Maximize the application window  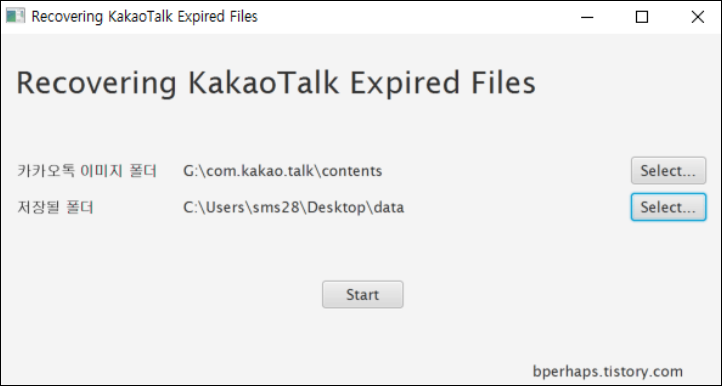click(642, 17)
